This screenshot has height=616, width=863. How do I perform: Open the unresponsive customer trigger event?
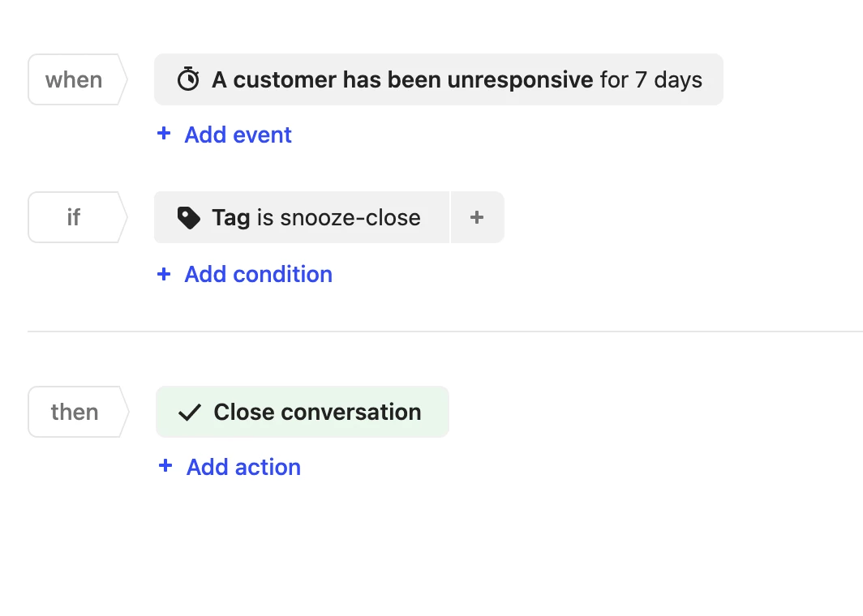(439, 79)
